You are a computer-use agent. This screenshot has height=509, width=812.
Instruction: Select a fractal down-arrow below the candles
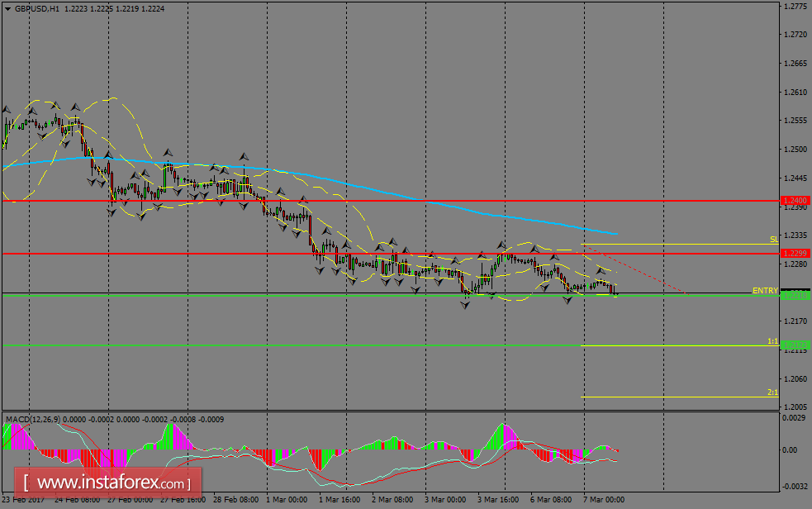coord(464,305)
